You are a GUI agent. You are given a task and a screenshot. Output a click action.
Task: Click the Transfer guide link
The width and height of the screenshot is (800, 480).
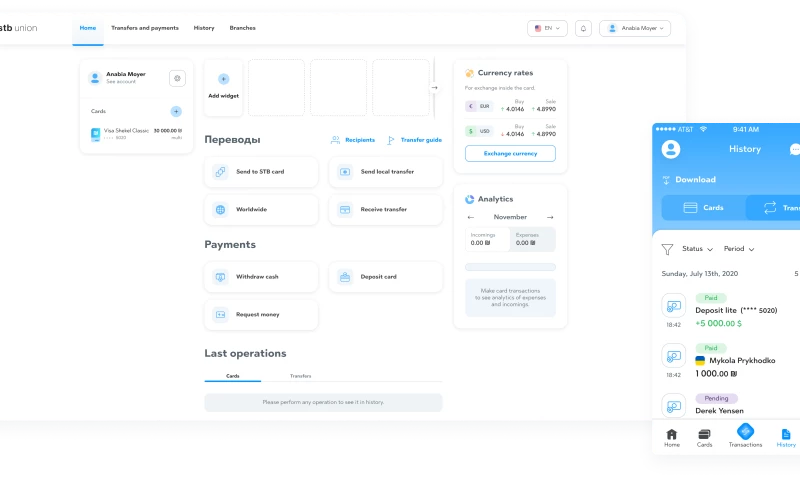(x=421, y=140)
